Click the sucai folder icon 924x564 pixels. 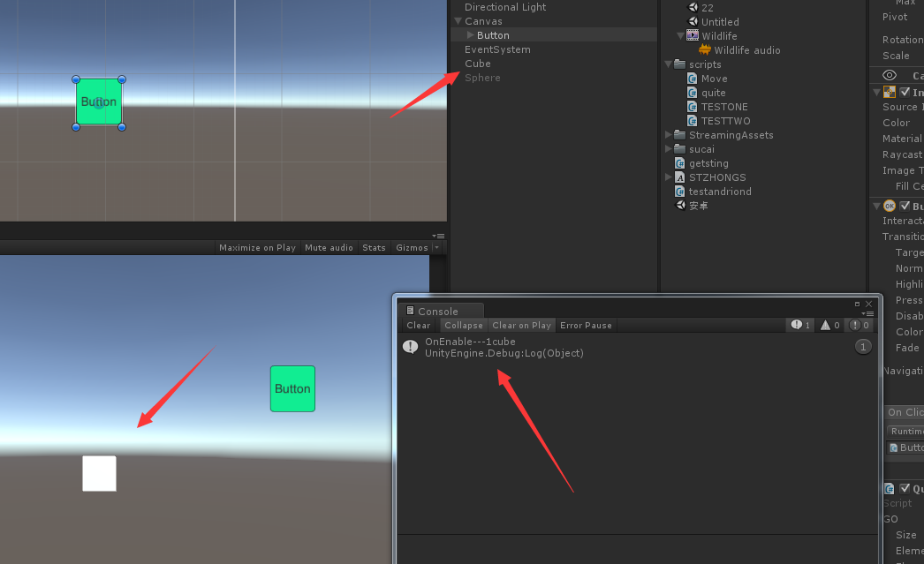tap(679, 149)
